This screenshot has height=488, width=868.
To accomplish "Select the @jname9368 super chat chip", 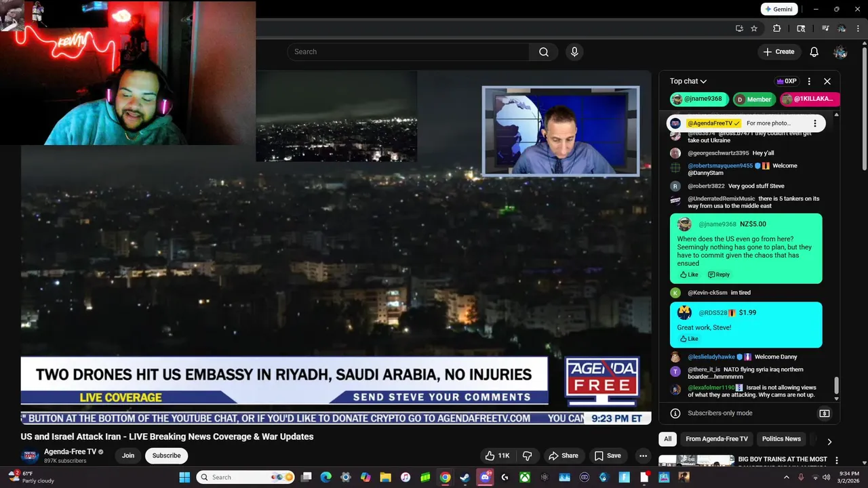I will [699, 99].
